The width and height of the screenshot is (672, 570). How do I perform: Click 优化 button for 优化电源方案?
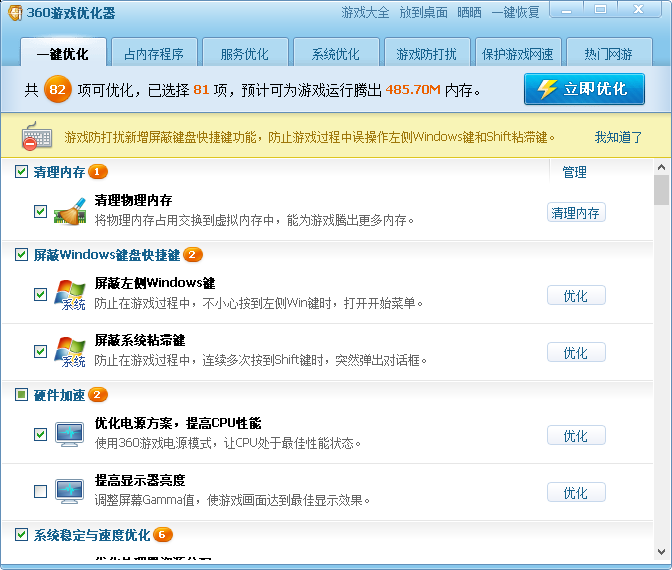pos(576,435)
